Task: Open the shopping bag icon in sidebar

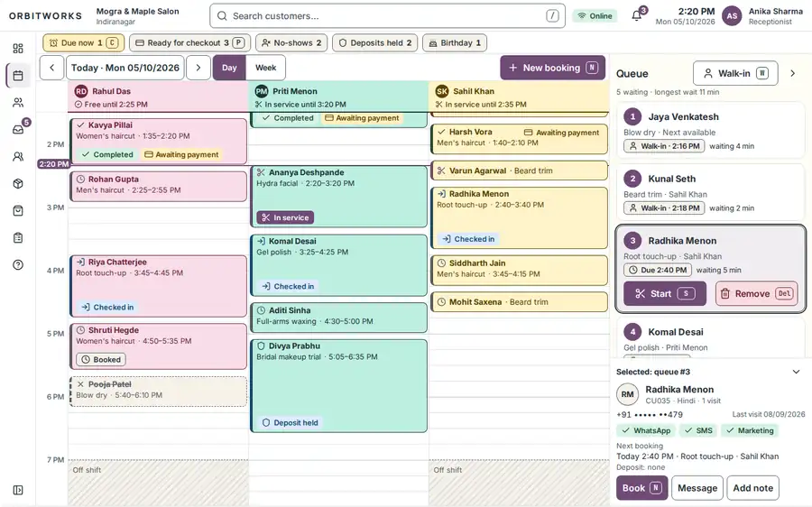Action: pos(18,211)
